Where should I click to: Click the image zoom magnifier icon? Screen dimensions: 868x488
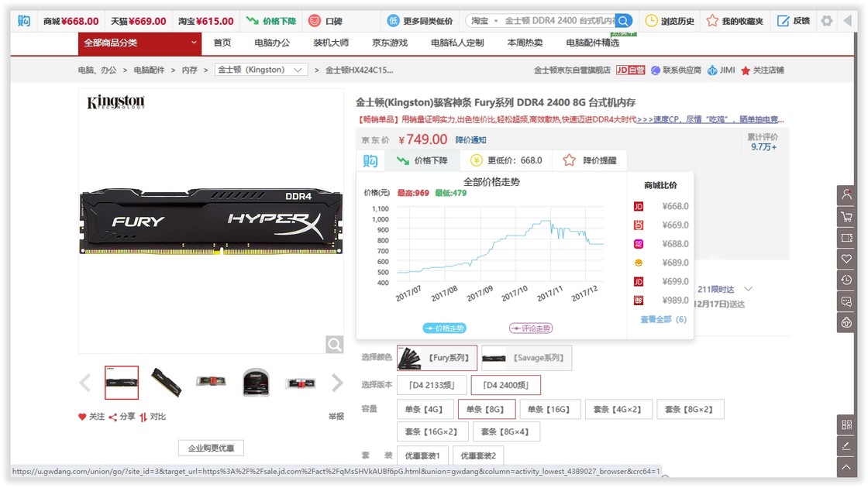click(334, 345)
